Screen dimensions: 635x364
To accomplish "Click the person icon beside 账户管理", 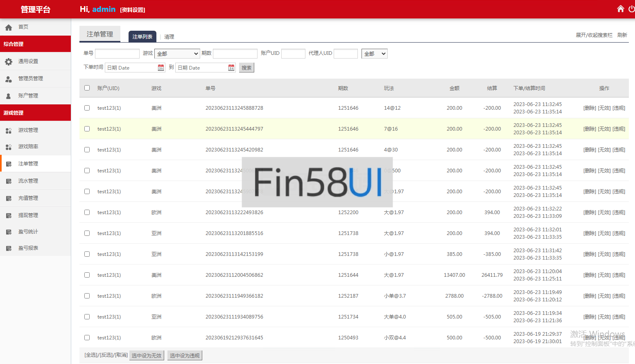I will pos(9,96).
